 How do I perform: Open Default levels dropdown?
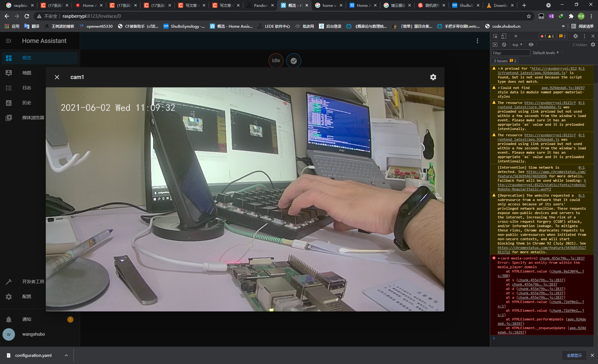[x=545, y=53]
